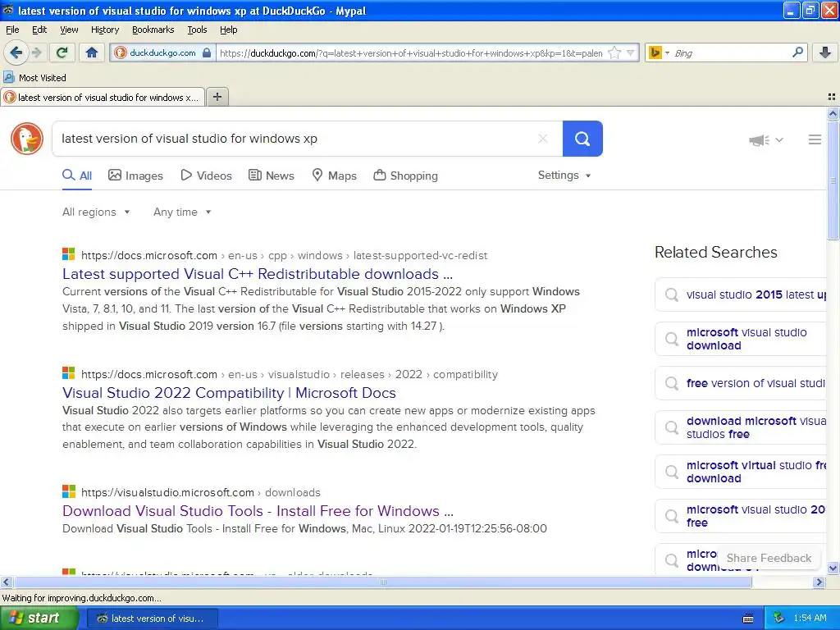
Task: Click the list all tabs grid icon
Action: coord(832,97)
